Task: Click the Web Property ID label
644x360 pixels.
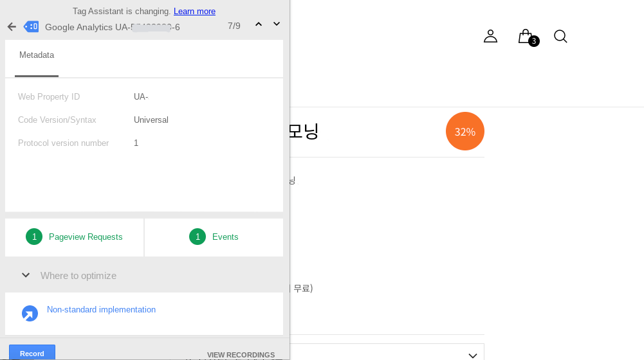Action: (x=49, y=97)
